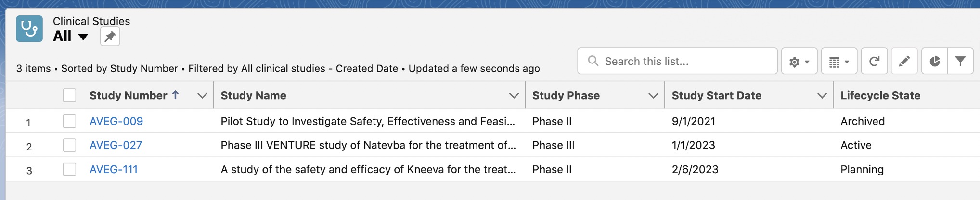Refresh the clinical studies list
This screenshot has width=980, height=200.
click(x=874, y=61)
